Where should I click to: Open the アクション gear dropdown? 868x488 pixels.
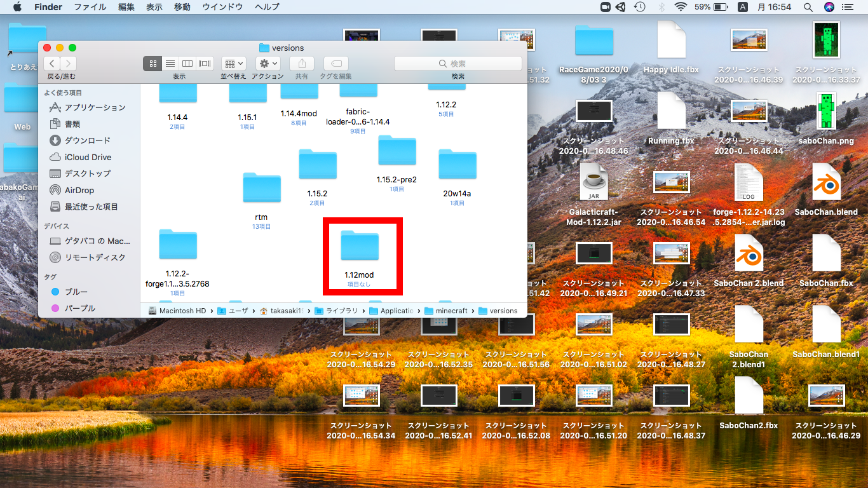click(x=268, y=64)
